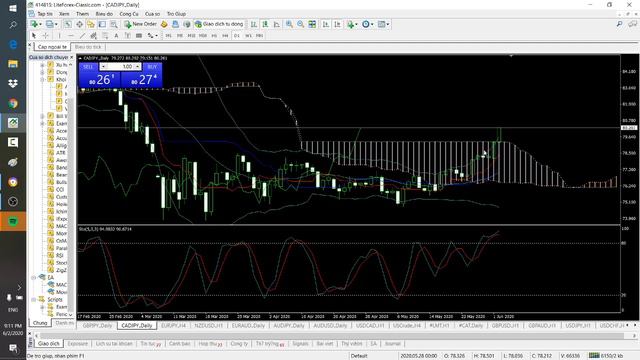Open Dropbox from the Windows taskbar
The width and height of the screenshot is (640, 360).
(x=13, y=83)
